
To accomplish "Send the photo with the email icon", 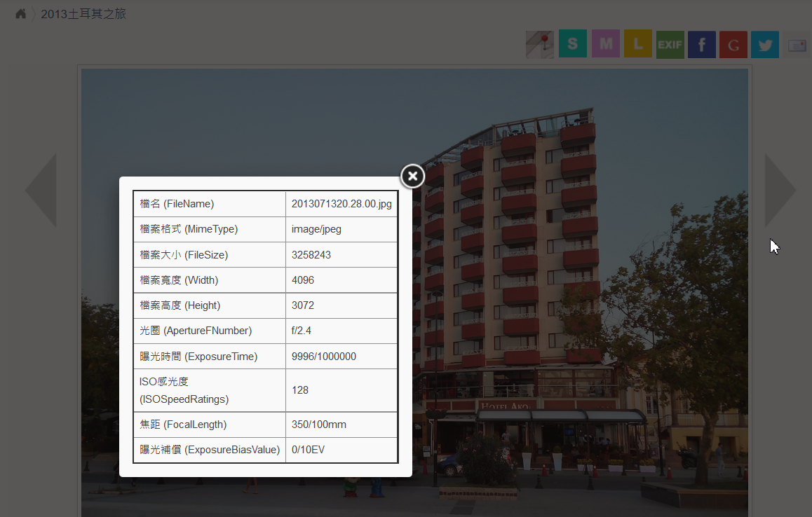I will (797, 46).
